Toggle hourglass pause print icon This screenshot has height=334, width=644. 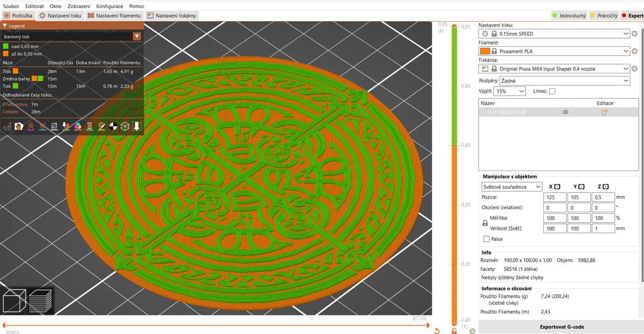click(x=90, y=126)
